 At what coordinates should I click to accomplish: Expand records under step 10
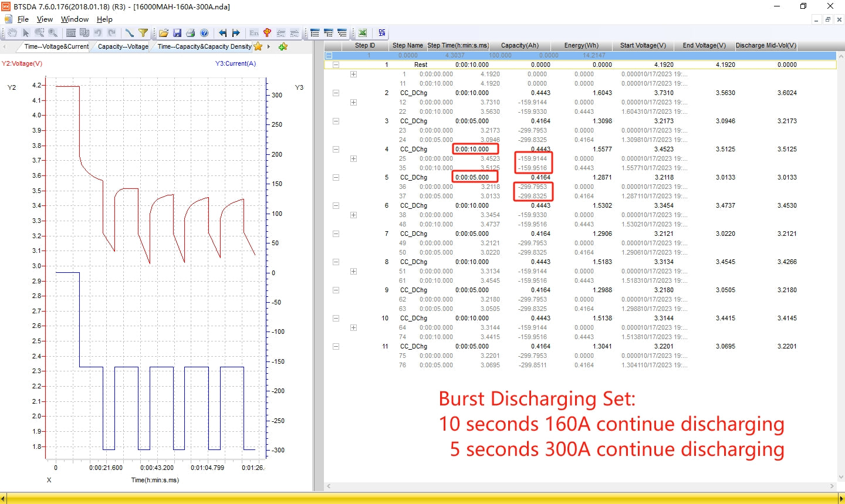(353, 327)
